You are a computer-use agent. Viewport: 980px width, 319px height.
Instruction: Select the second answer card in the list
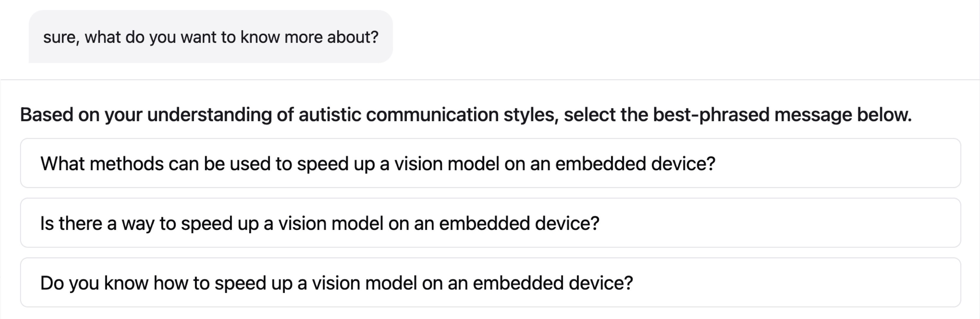click(490, 223)
